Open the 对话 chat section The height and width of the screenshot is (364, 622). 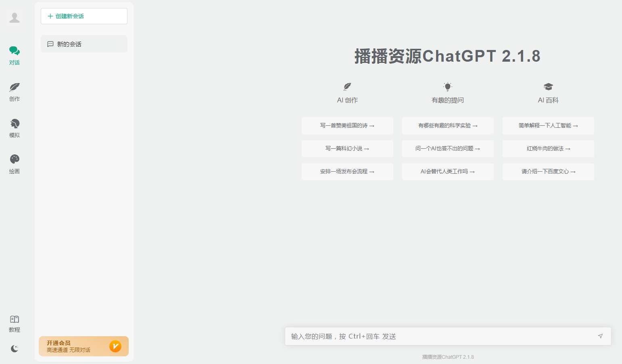tap(15, 56)
